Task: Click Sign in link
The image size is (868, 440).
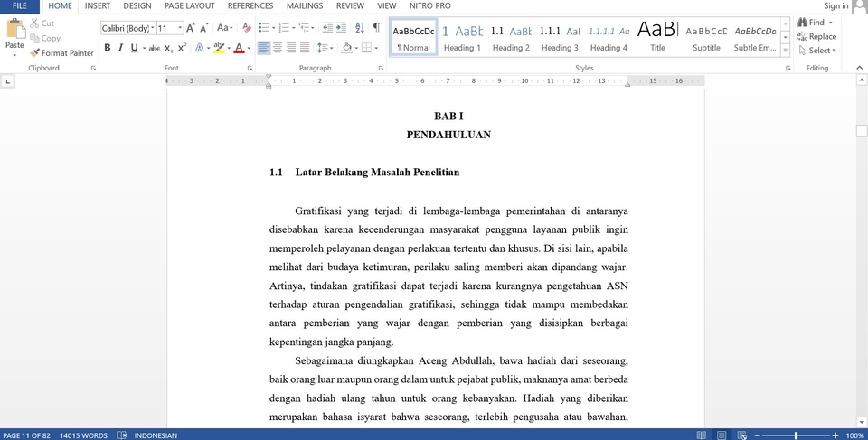Action: point(835,6)
